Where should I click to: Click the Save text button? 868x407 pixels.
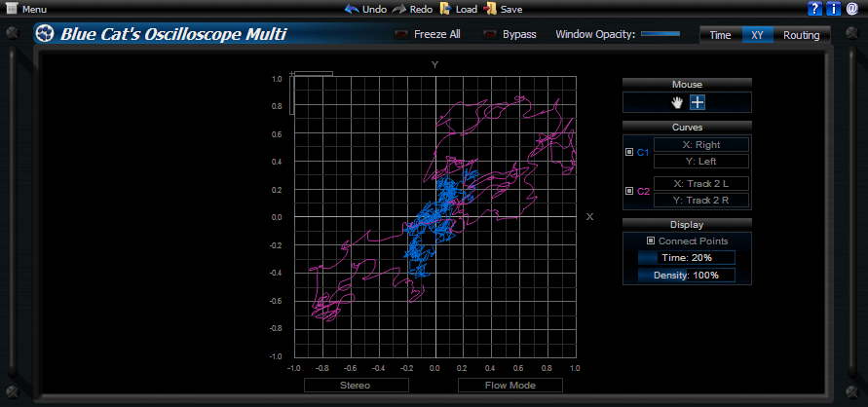click(511, 10)
